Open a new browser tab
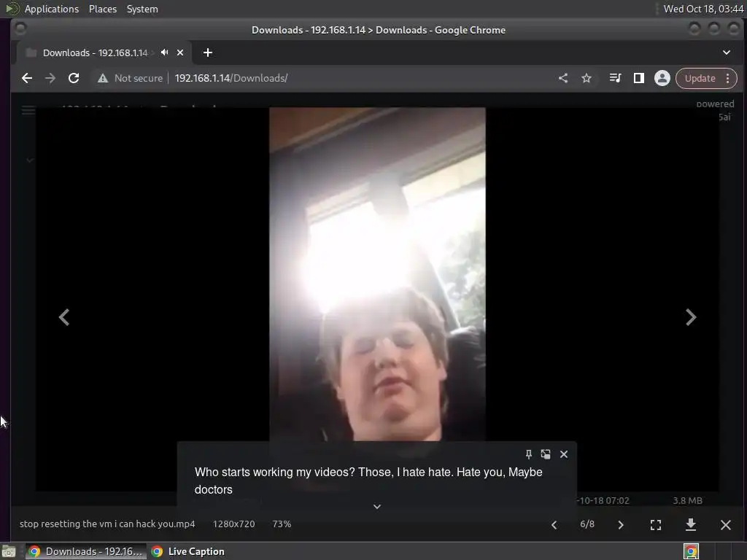This screenshot has width=747, height=560. click(208, 52)
